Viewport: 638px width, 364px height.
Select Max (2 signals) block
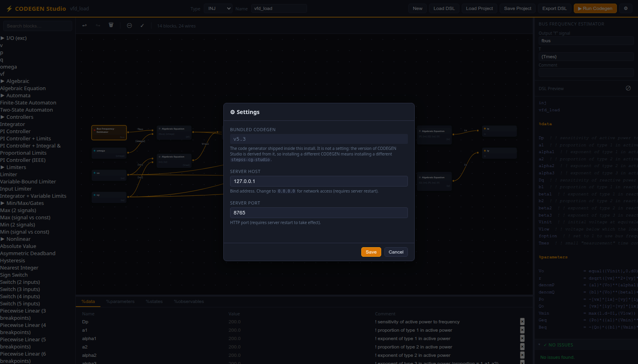[x=18, y=210]
